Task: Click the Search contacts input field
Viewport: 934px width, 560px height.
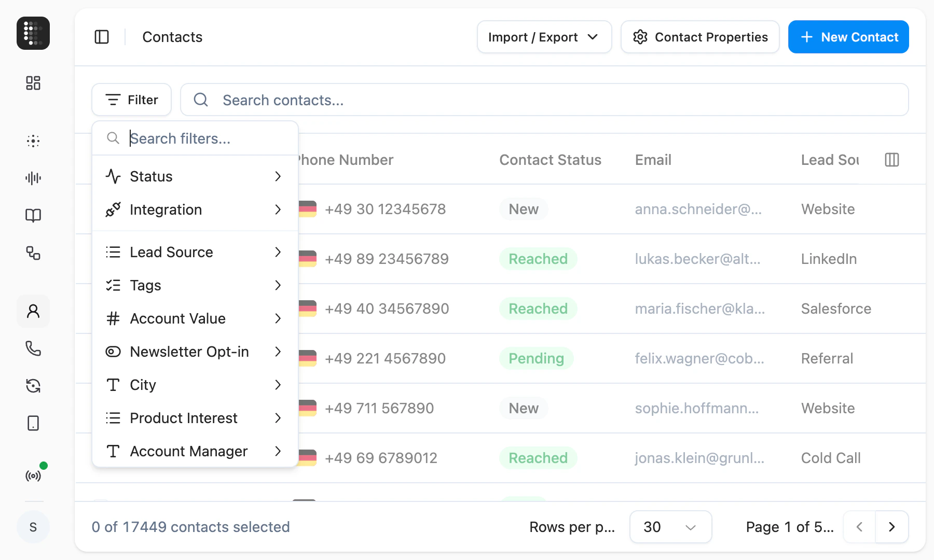Action: [x=544, y=100]
